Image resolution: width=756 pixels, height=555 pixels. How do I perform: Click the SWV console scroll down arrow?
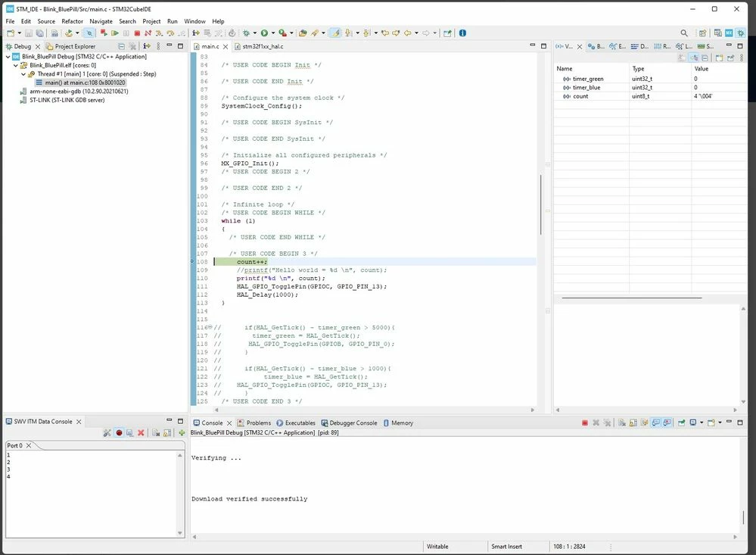point(180,533)
